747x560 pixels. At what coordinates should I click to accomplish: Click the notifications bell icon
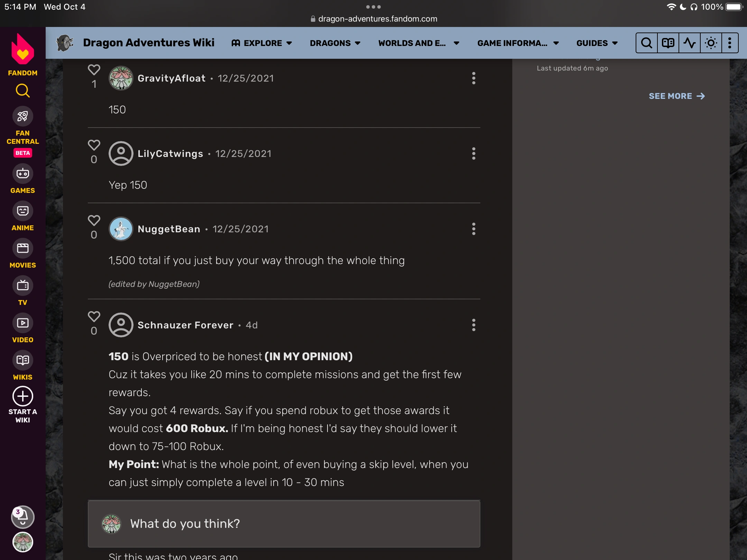point(22,517)
